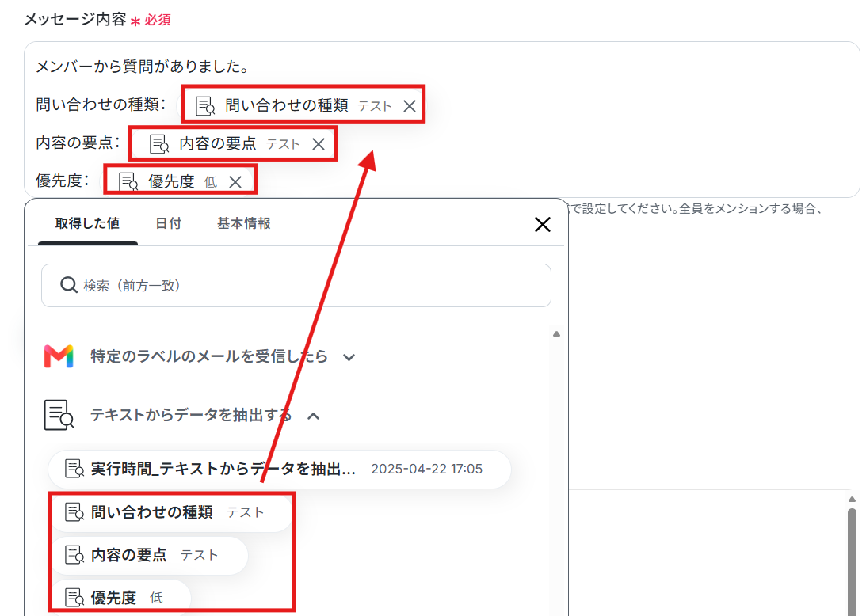This screenshot has width=866, height=616.
Task: Remove the 優先度 chip from message
Action: [235, 182]
